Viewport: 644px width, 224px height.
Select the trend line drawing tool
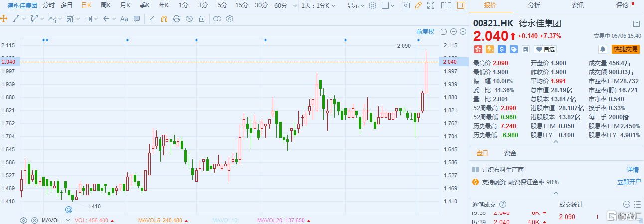[16, 19]
